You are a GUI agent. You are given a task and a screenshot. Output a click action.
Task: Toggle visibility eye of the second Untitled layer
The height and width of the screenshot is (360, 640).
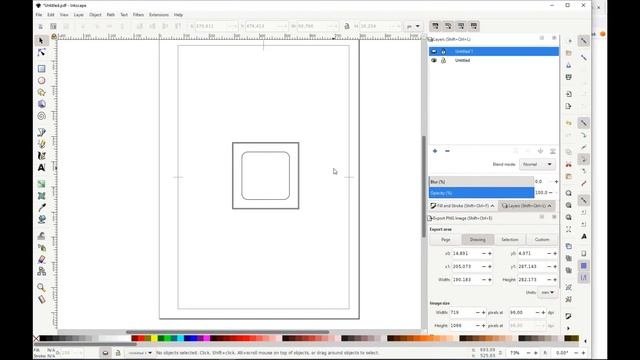(x=434, y=60)
